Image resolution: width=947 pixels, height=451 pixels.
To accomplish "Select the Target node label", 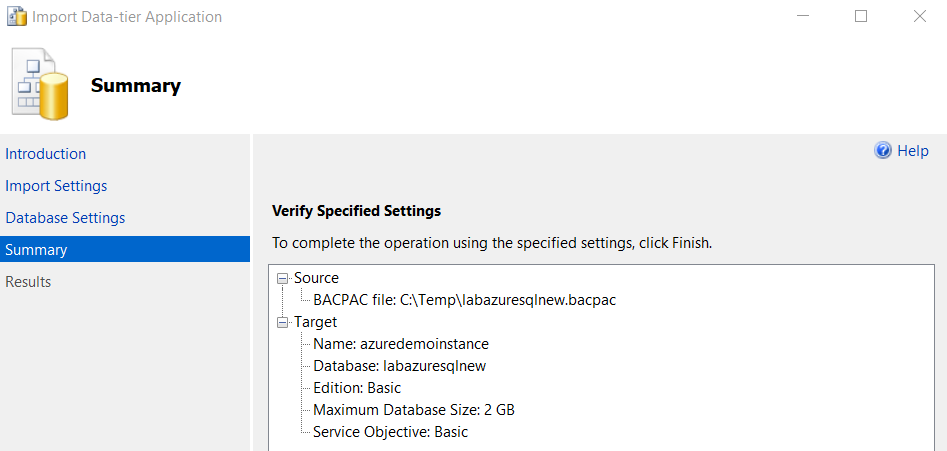I will pos(315,322).
